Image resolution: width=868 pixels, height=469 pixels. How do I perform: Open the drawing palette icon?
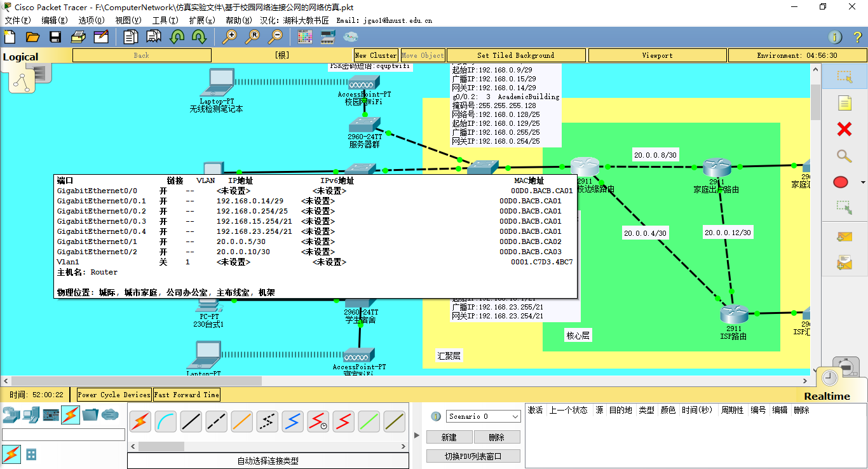pos(305,37)
